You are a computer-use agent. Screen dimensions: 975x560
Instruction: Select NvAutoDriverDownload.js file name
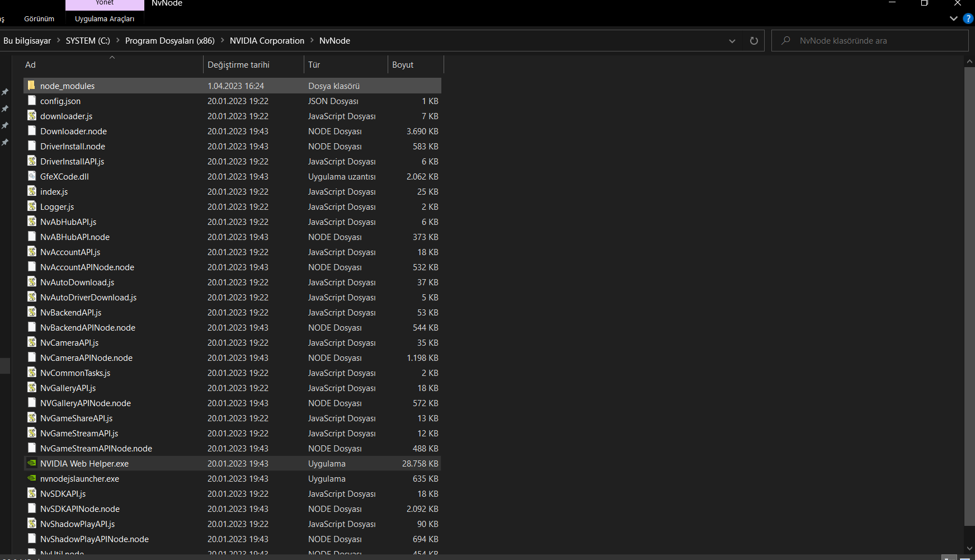click(88, 297)
